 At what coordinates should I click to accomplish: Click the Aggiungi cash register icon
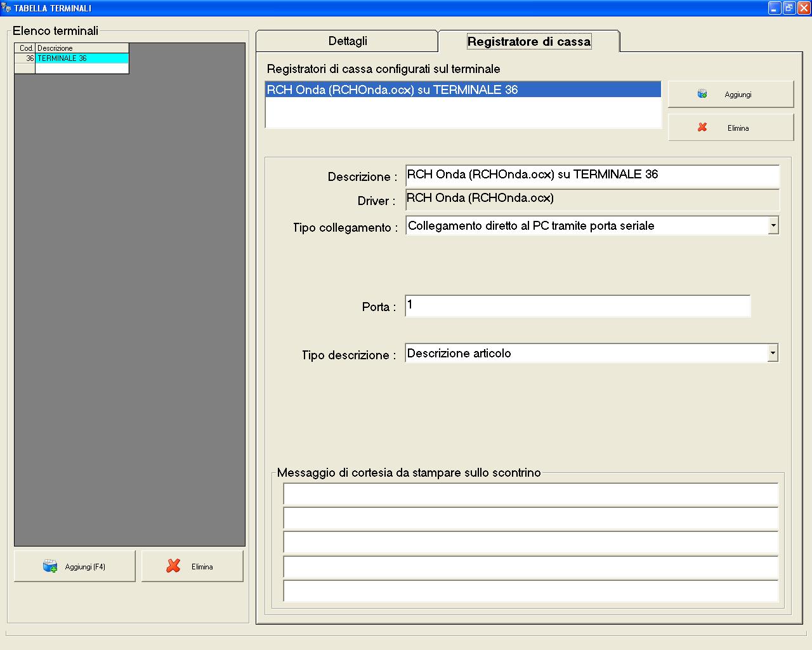[702, 94]
